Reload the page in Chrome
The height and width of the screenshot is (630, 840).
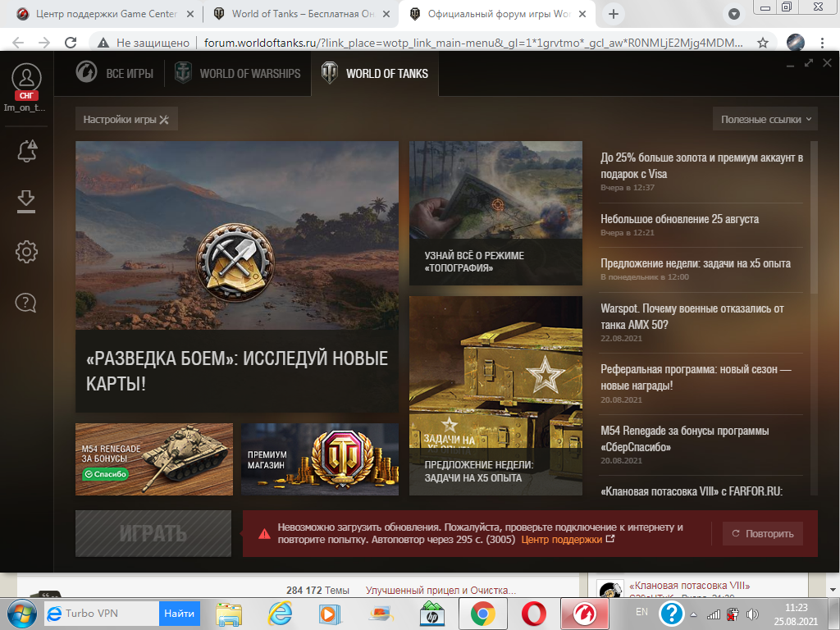point(71,43)
